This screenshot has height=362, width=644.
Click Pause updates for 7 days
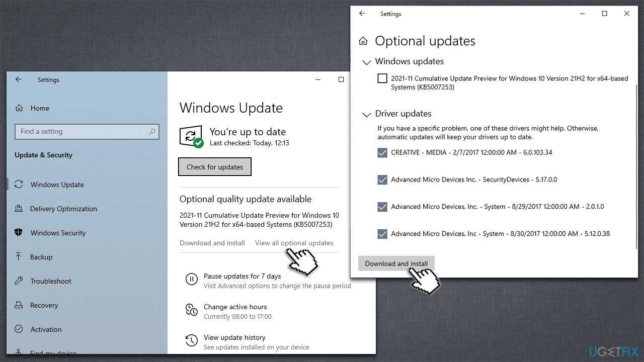242,276
